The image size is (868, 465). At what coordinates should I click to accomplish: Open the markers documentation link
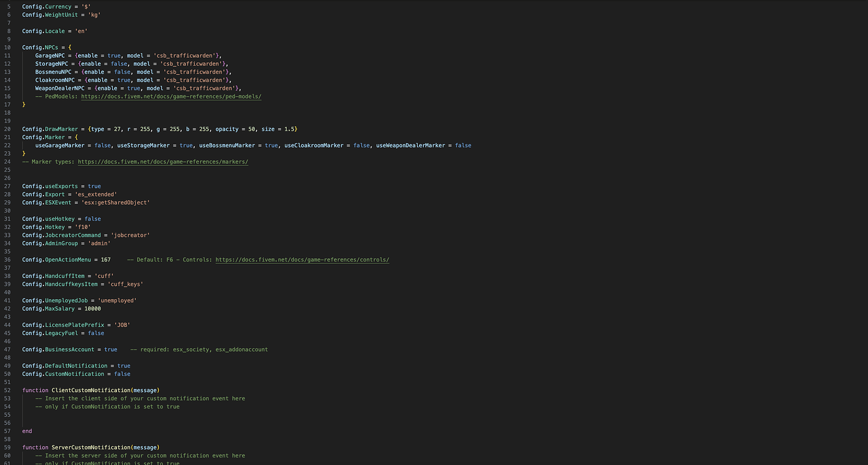click(x=163, y=161)
